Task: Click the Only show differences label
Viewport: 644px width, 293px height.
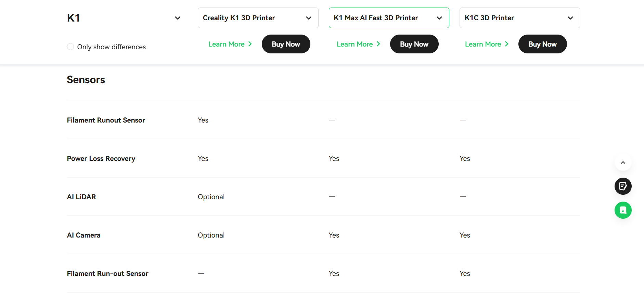Action: (112, 47)
